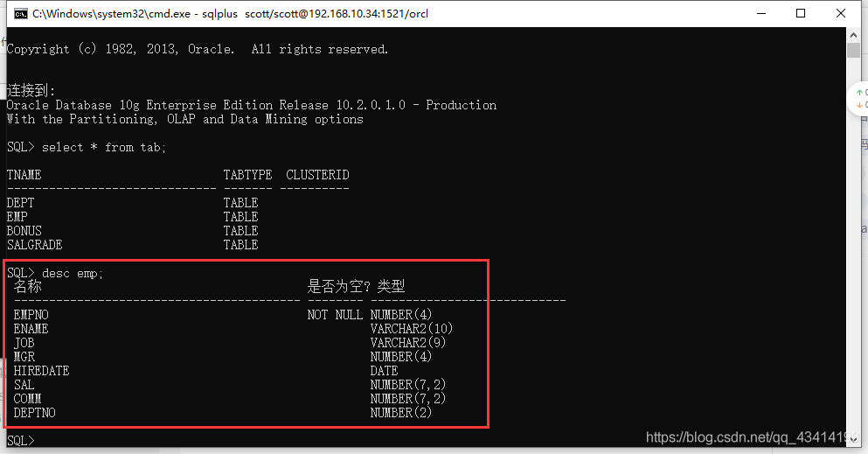This screenshot has height=454, width=868.
Task: Close the cmd.exe sqlplus window
Action: coord(840,13)
